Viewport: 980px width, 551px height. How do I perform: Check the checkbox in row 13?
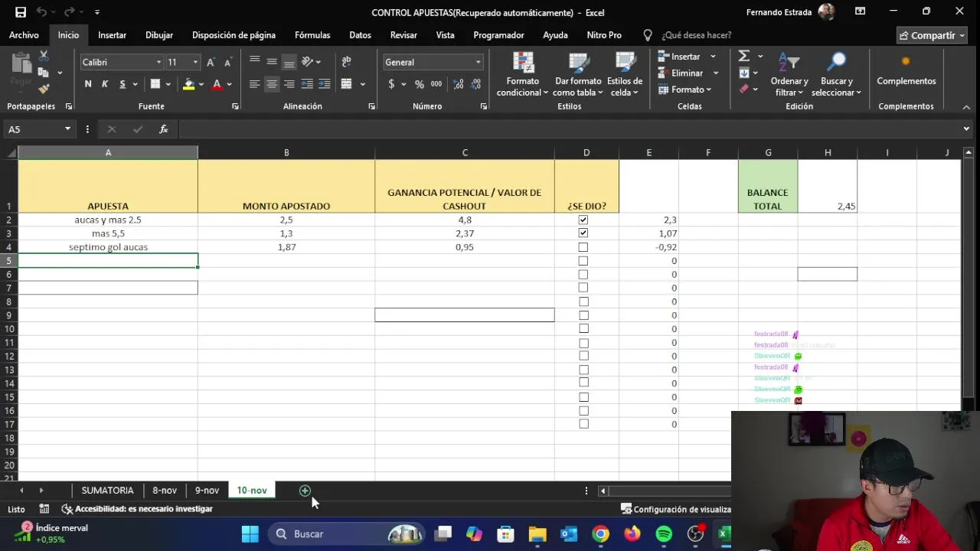point(583,370)
